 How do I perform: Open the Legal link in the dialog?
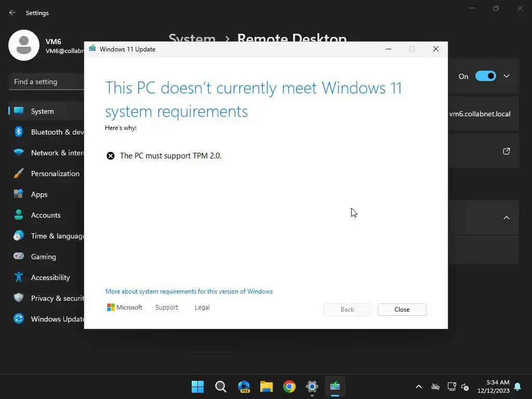[202, 308]
